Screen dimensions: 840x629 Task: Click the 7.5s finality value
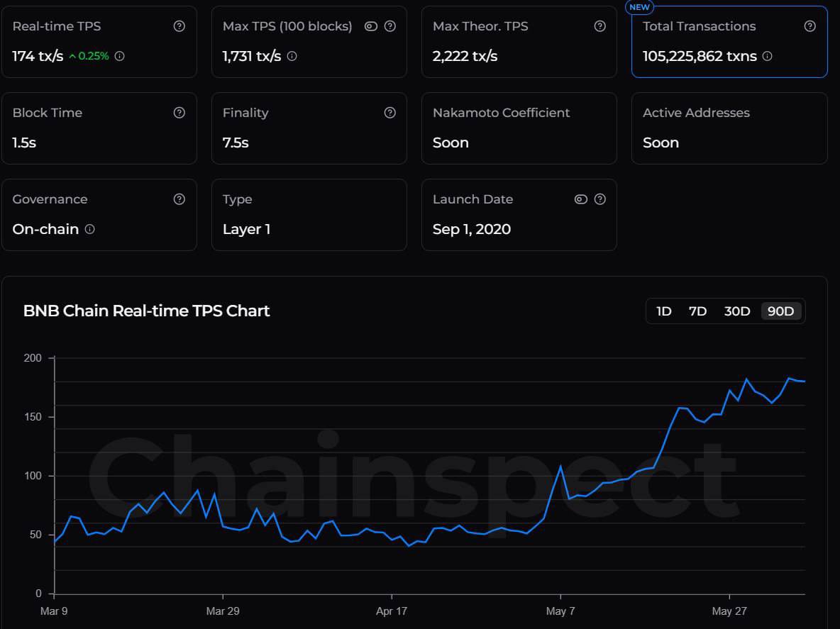click(236, 143)
